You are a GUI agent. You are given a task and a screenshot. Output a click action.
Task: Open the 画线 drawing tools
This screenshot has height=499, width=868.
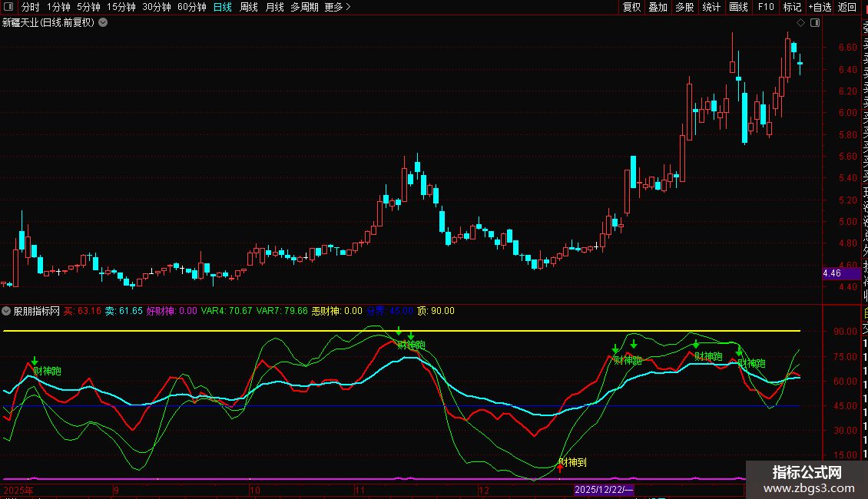738,7
